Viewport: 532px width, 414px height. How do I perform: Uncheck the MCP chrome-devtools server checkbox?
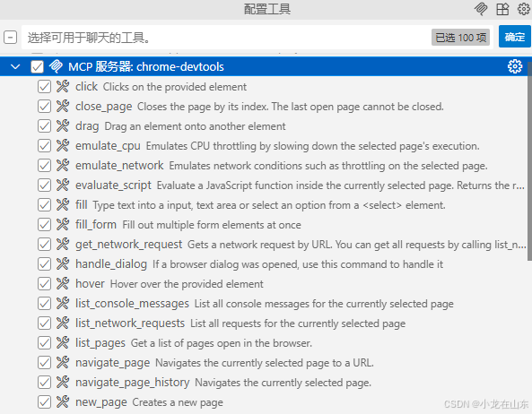(37, 66)
